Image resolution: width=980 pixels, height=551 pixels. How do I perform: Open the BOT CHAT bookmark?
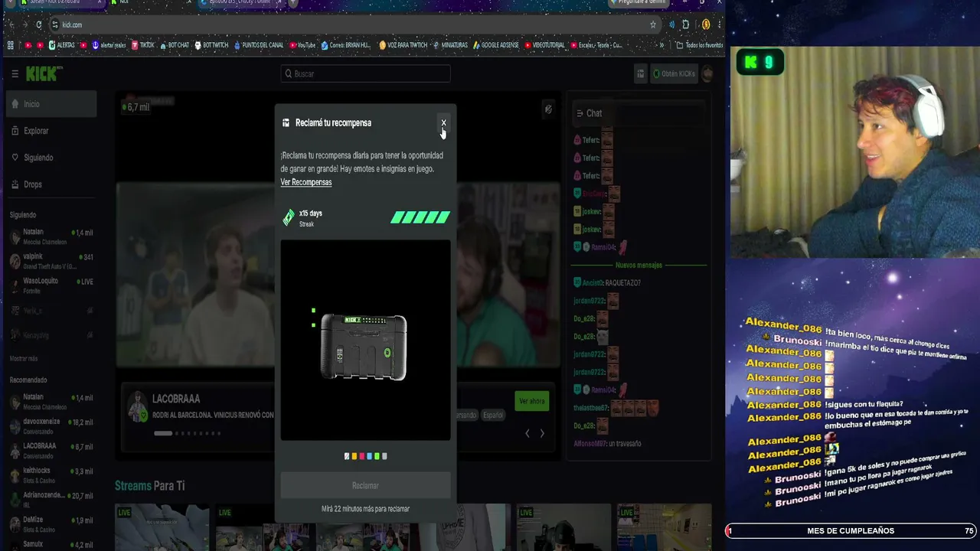pyautogui.click(x=174, y=45)
